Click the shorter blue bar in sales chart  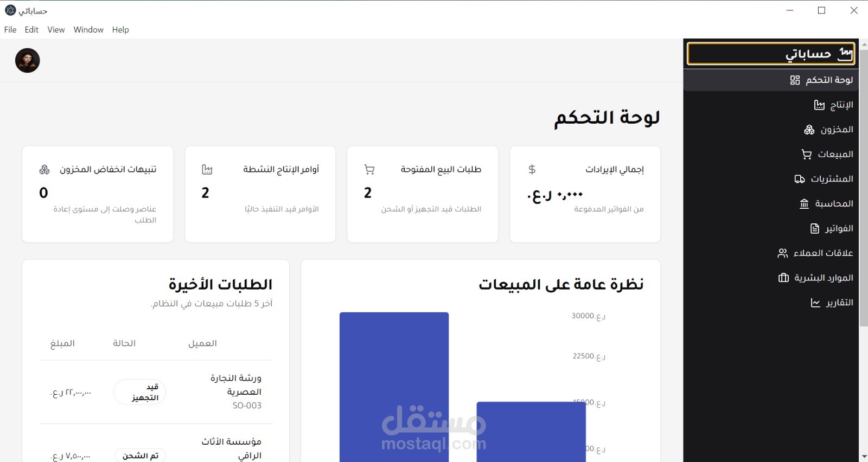531,432
